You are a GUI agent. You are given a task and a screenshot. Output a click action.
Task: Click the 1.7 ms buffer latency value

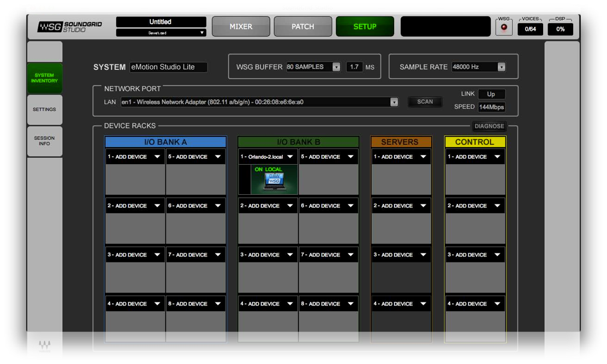pos(354,67)
